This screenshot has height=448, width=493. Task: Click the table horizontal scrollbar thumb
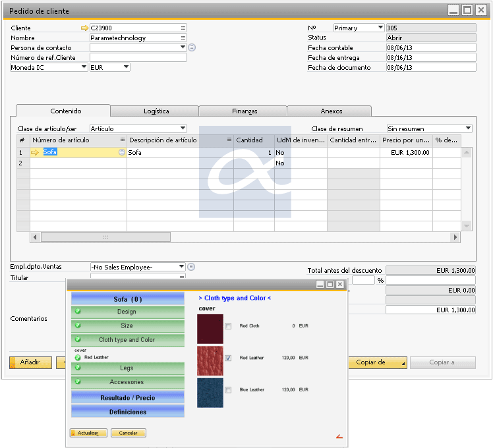coord(105,237)
